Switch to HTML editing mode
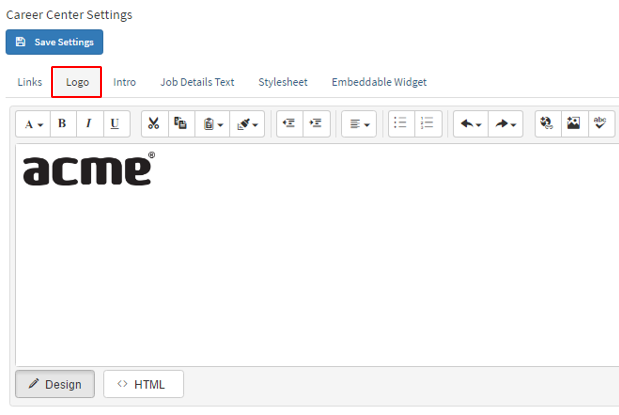Image resolution: width=619 pixels, height=415 pixels. [143, 384]
